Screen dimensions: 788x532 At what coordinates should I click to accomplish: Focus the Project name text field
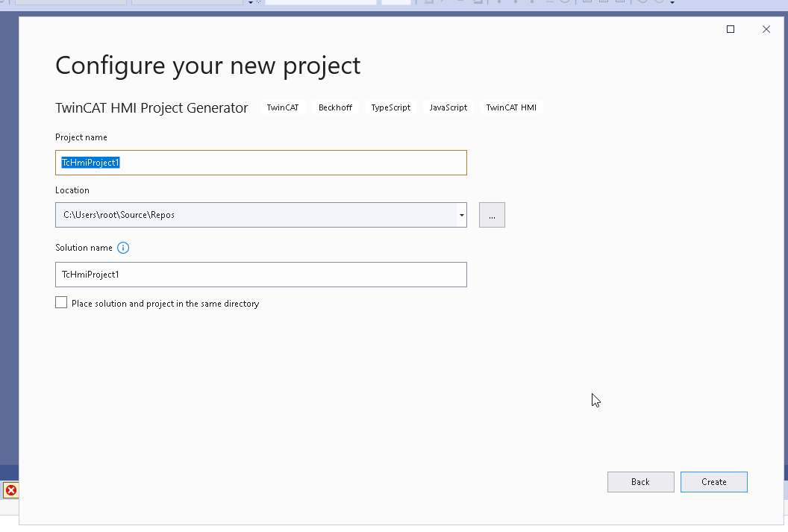(261, 163)
